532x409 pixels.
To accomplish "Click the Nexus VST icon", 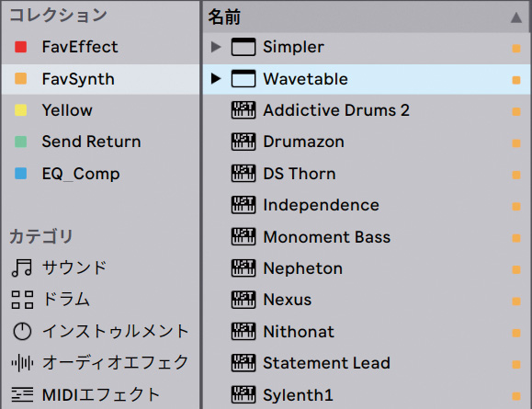I will pyautogui.click(x=243, y=300).
